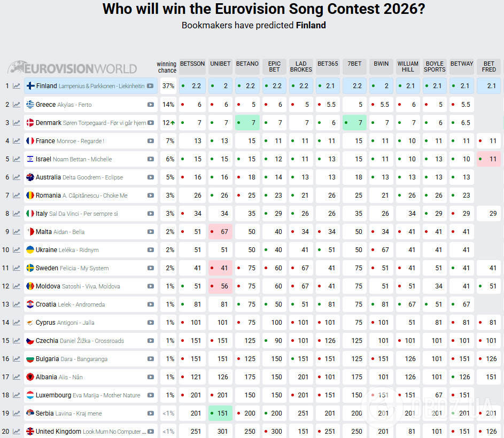This screenshot has width=504, height=438.
Task: Play Greece's Ferto video icon
Action: pyautogui.click(x=150, y=105)
